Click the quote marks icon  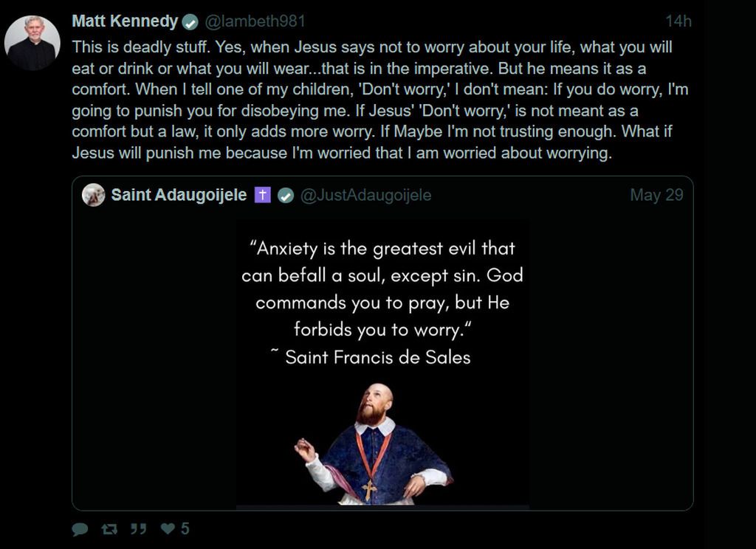pyautogui.click(x=138, y=529)
